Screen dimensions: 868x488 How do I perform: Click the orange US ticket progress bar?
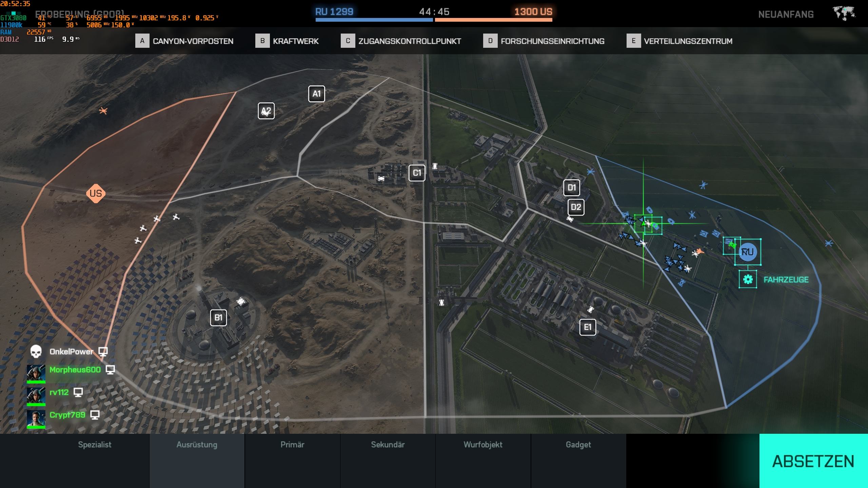point(494,20)
